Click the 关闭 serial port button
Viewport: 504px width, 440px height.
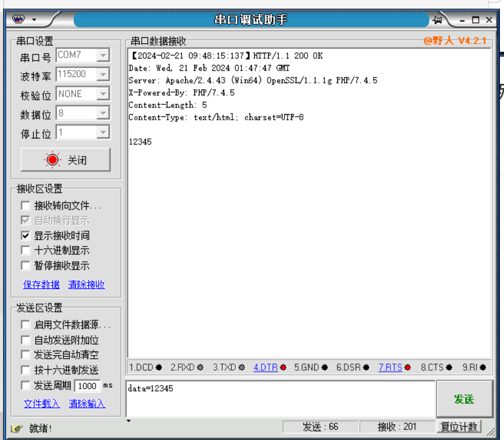65,160
